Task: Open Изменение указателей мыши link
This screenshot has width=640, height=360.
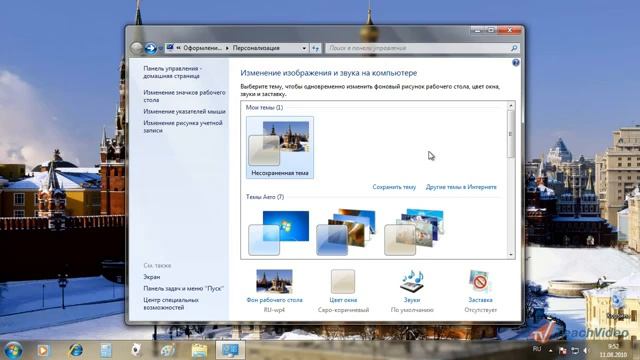Action: click(184, 111)
